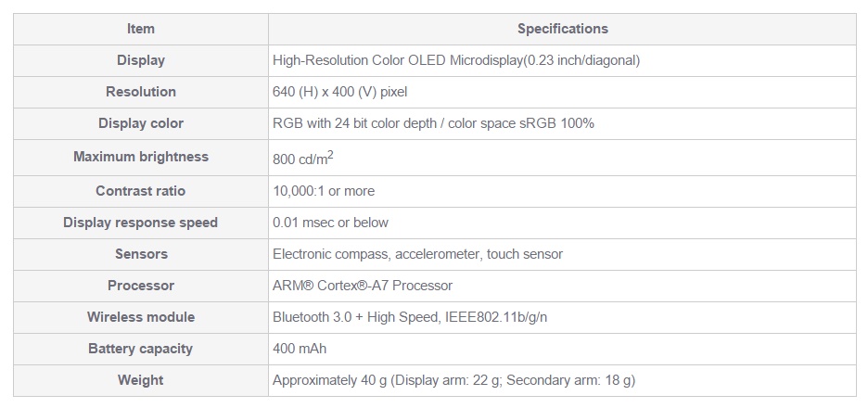Select the Resolution row label
The image size is (868, 408).
click(x=141, y=92)
